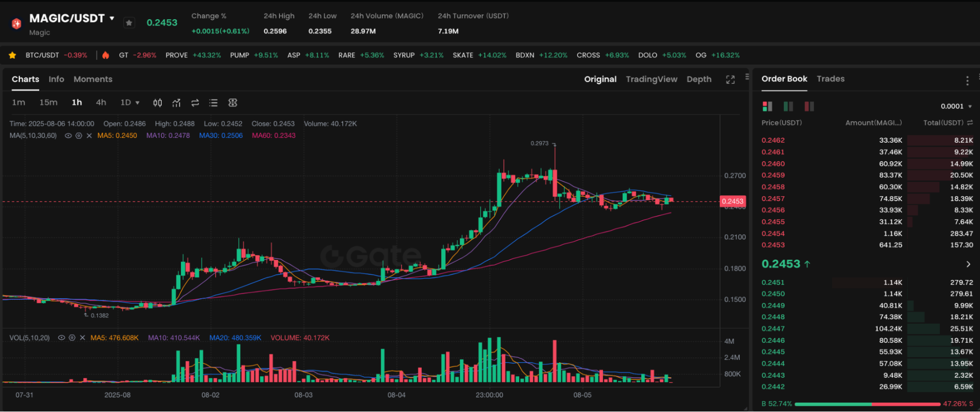
Task: Open the chart indicators icon
Action: pos(176,103)
